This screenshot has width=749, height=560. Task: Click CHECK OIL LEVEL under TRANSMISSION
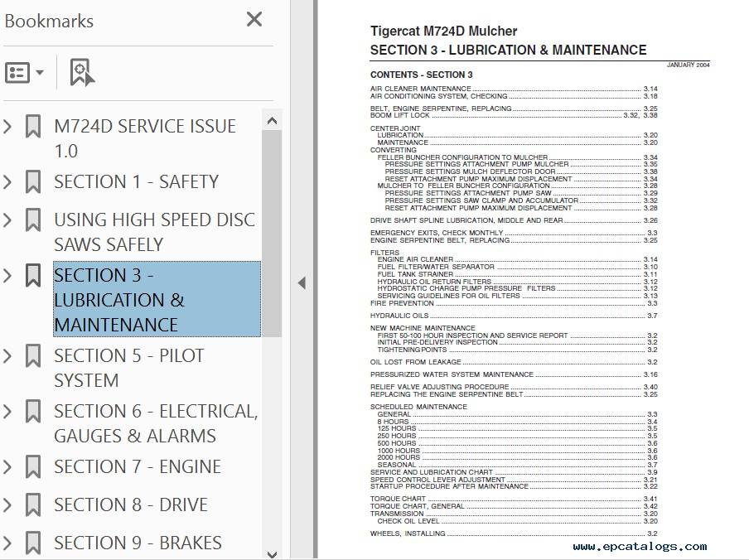coord(517,521)
